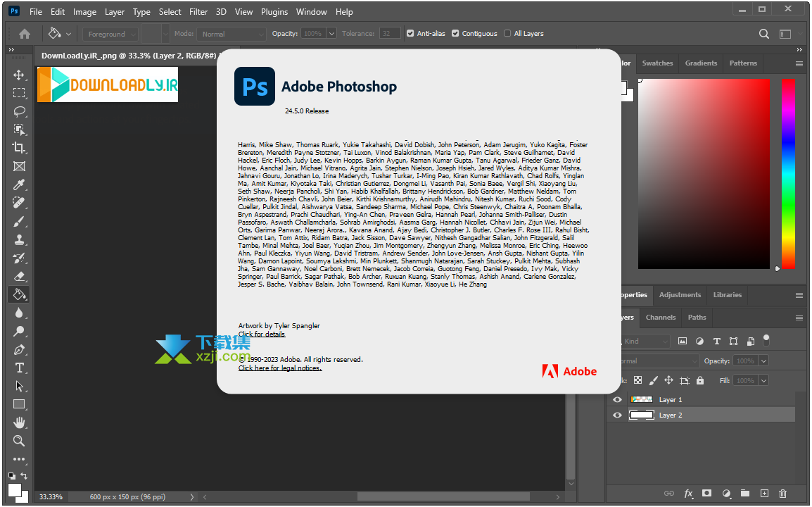
Task: Select the Zoom tool in the toolbox
Action: tap(19, 442)
